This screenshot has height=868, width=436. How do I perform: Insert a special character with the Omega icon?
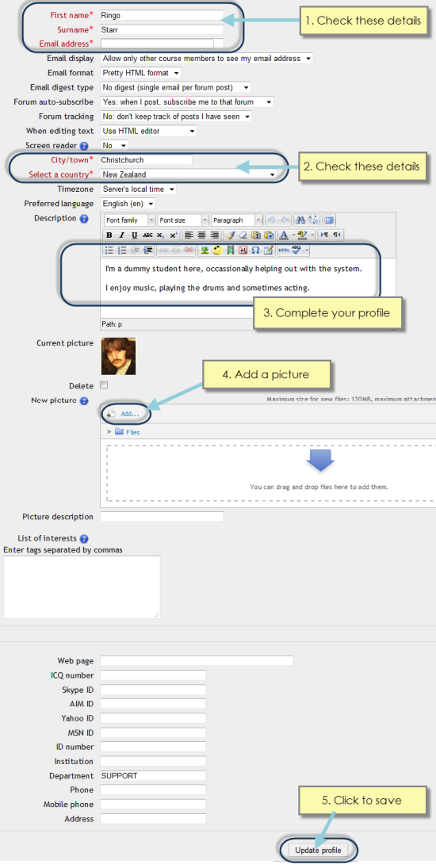(255, 250)
